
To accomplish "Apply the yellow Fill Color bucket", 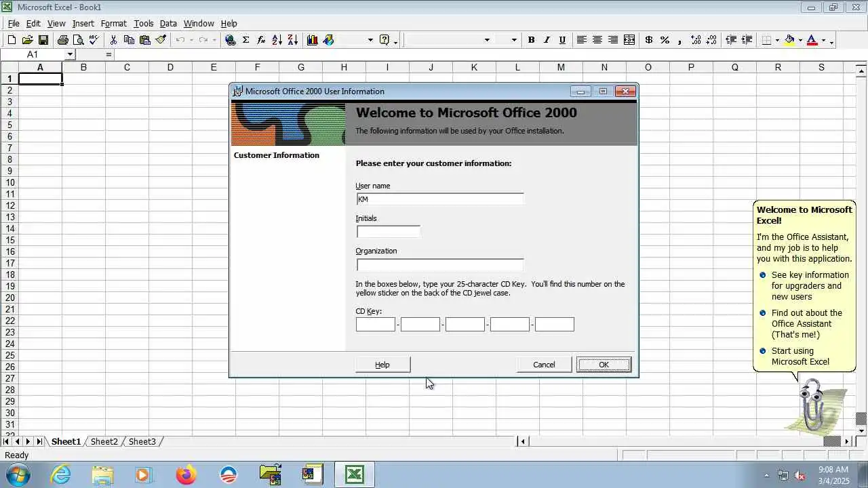I will coord(789,40).
